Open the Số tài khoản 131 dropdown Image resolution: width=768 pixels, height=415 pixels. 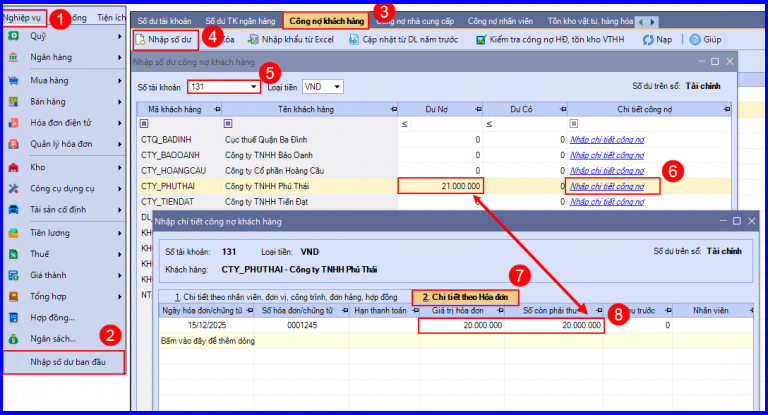click(253, 87)
